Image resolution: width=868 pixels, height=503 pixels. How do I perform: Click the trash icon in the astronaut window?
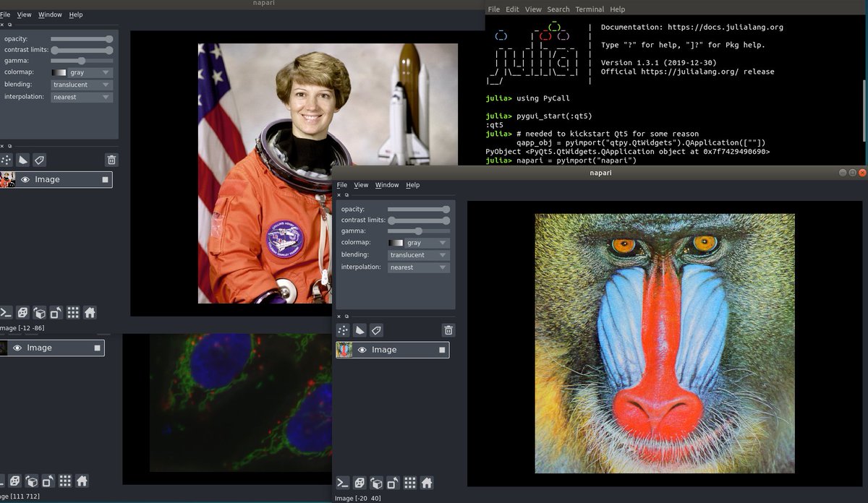[x=111, y=160]
